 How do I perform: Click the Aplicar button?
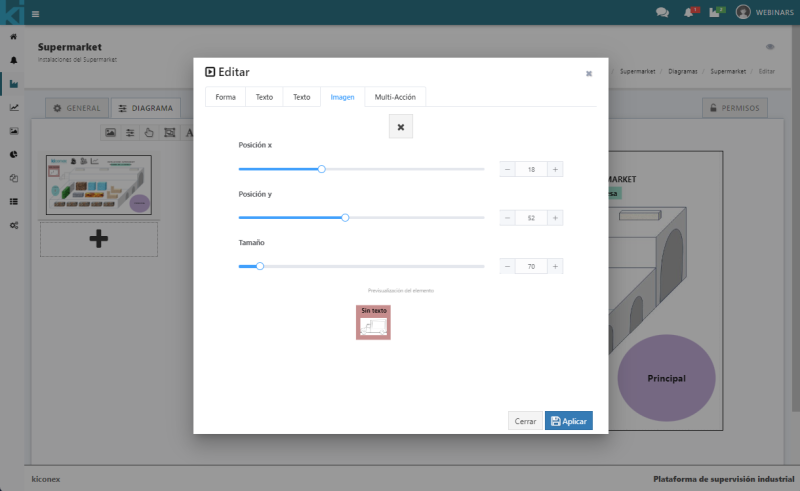pos(569,421)
